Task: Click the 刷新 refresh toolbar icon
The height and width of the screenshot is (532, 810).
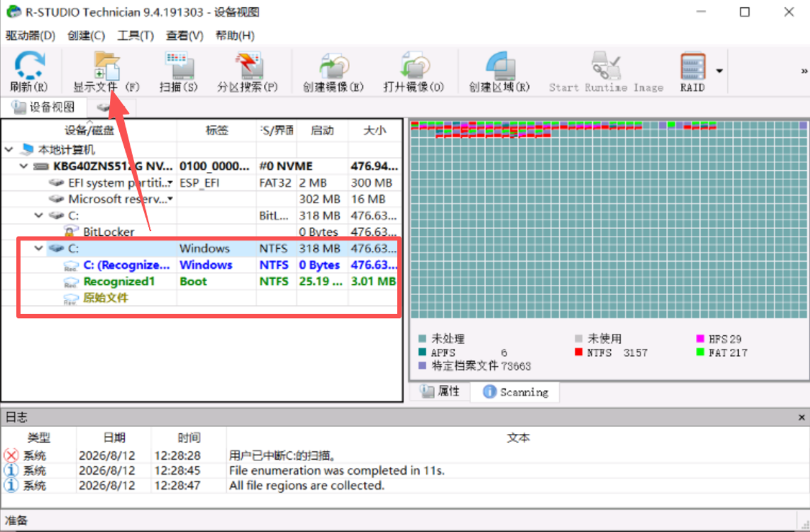Action: (x=29, y=66)
